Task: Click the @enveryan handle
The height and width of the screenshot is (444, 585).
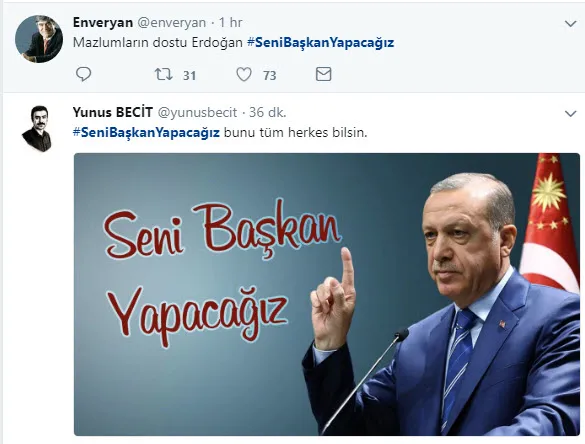Action: (172, 23)
